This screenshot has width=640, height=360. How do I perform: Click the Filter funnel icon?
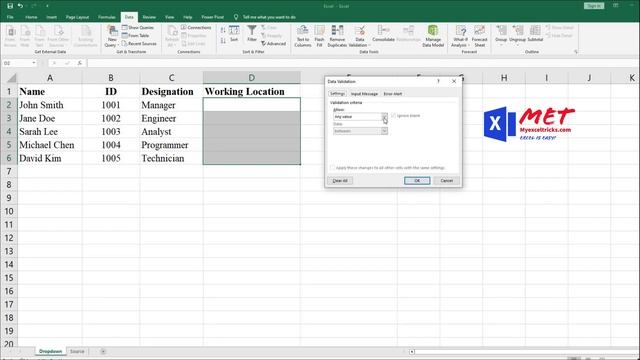click(252, 33)
